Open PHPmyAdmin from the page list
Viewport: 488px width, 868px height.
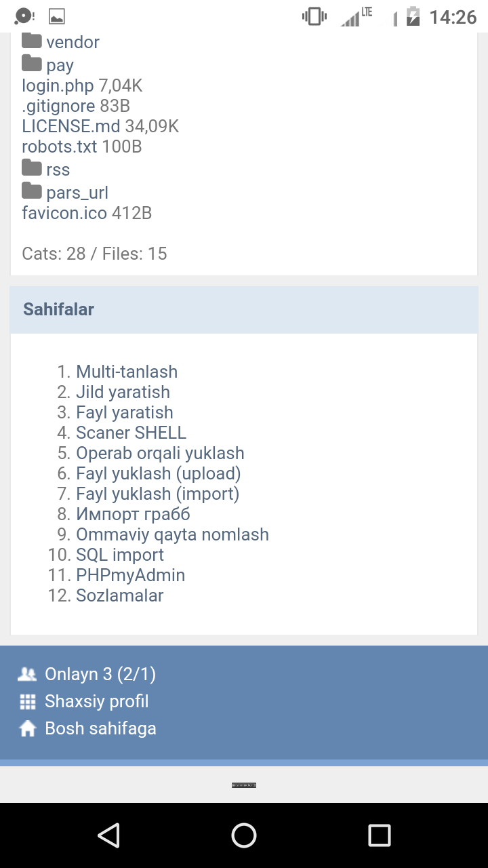pos(130,575)
